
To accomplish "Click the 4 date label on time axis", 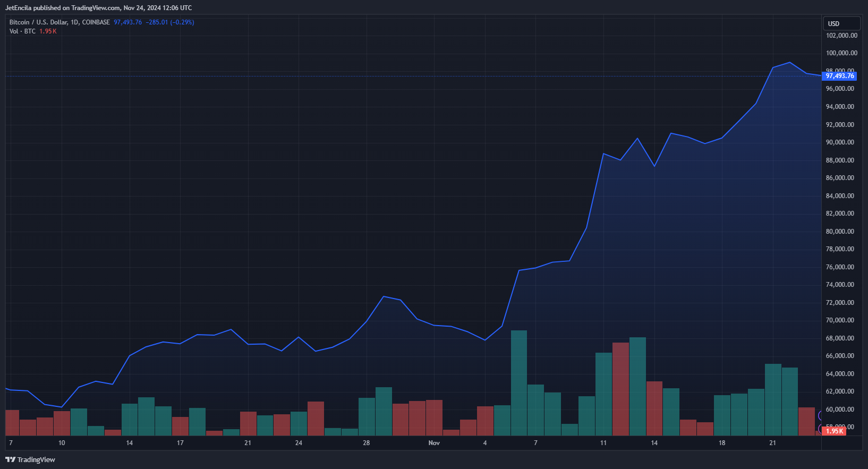I will pos(485,443).
